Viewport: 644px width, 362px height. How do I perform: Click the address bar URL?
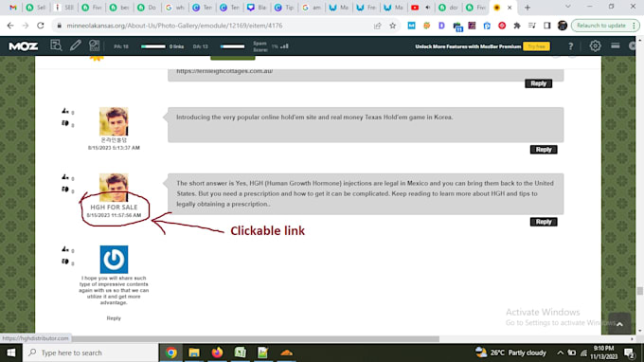[x=174, y=26]
